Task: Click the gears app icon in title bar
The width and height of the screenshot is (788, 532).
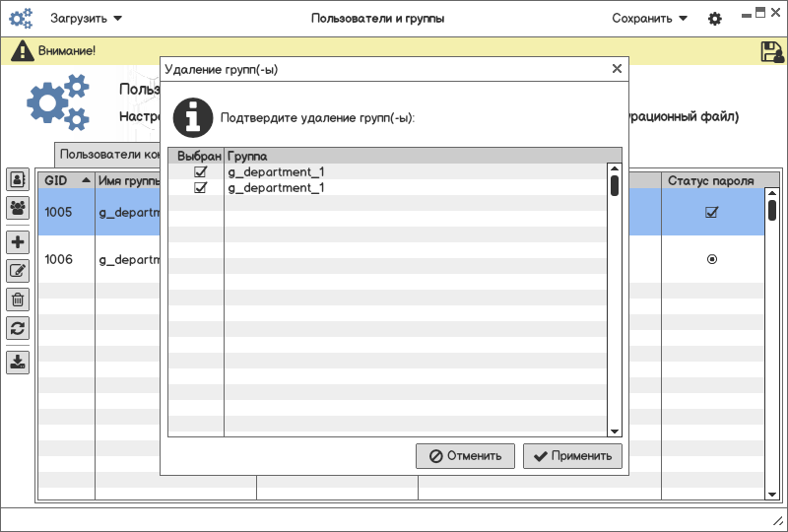Action: 21,19
